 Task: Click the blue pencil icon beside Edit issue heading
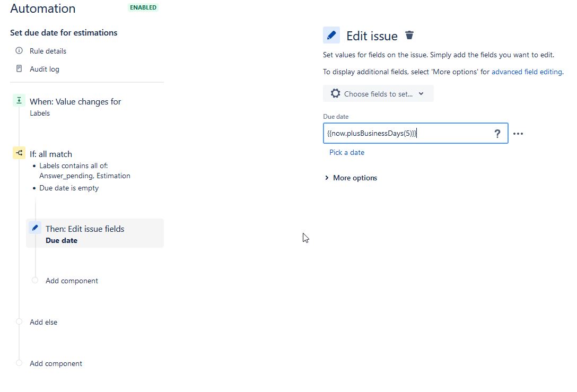coord(331,36)
